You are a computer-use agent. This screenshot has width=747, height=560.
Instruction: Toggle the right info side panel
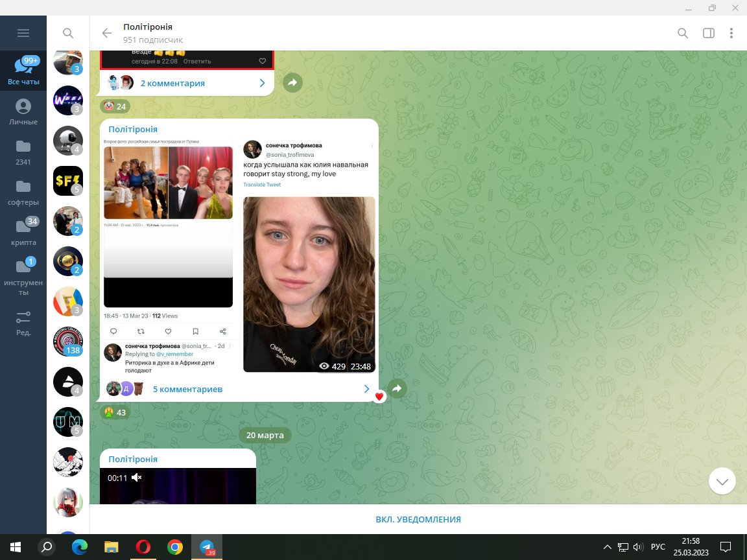pyautogui.click(x=708, y=33)
